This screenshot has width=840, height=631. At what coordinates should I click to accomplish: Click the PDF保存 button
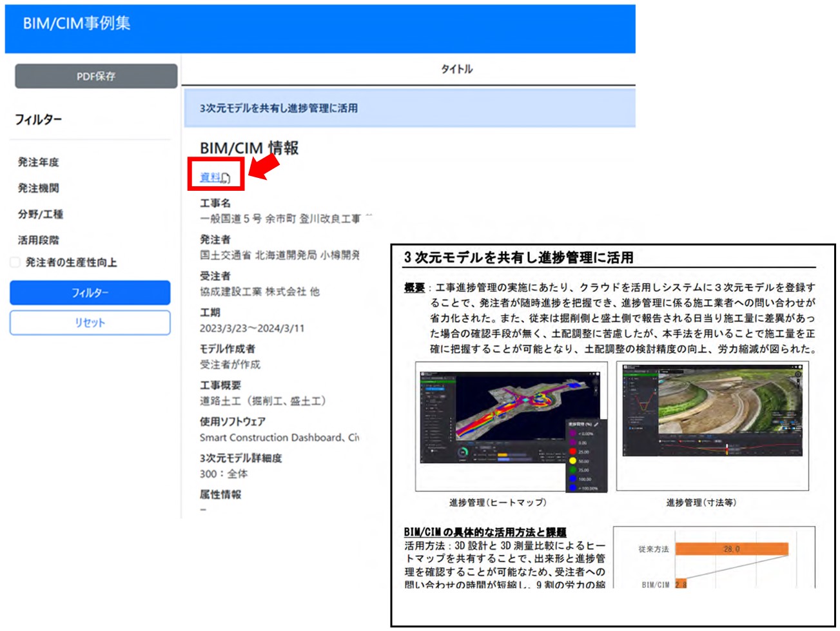click(96, 76)
